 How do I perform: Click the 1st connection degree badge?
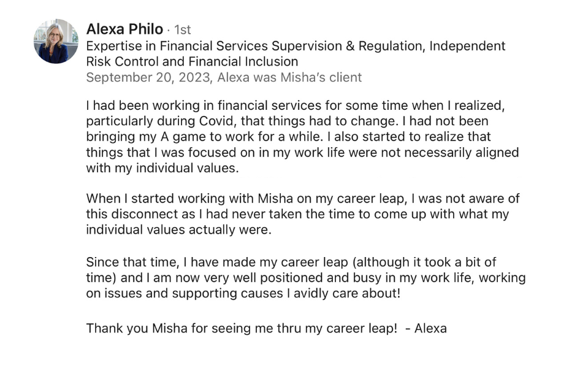tap(183, 29)
